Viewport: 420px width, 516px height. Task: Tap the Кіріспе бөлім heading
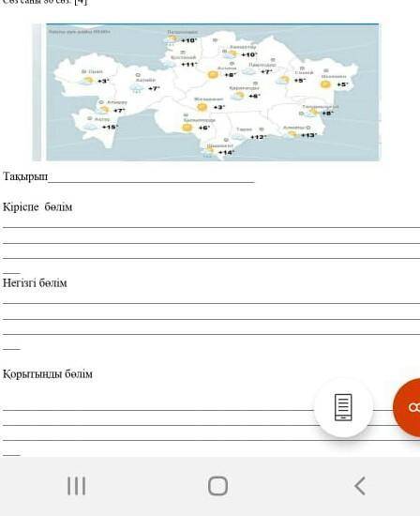click(x=37, y=207)
